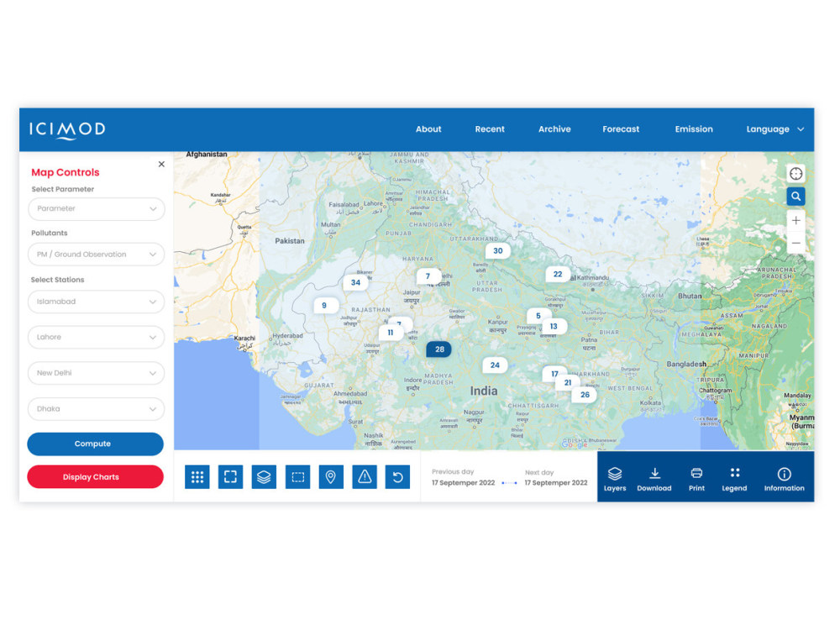Toggle the fullscreen extent icon

(230, 477)
